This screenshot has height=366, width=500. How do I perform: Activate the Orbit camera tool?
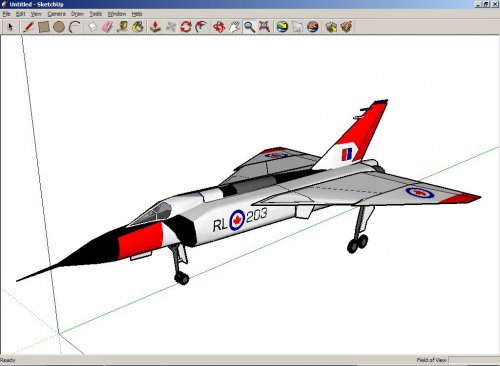click(219, 27)
